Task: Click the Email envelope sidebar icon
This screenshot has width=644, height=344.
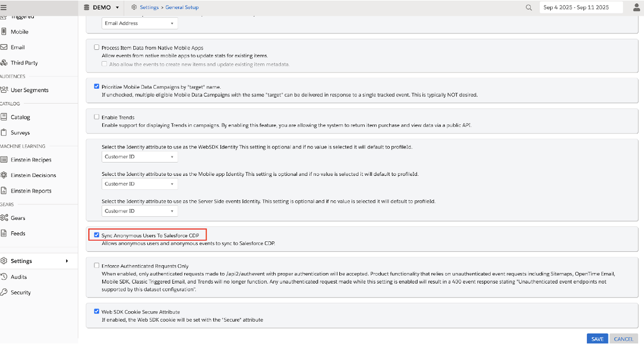Action: [4, 48]
